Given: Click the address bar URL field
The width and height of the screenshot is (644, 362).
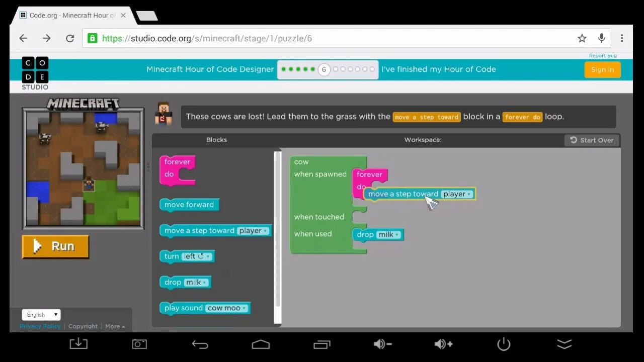Looking at the screenshot, I should 332,38.
